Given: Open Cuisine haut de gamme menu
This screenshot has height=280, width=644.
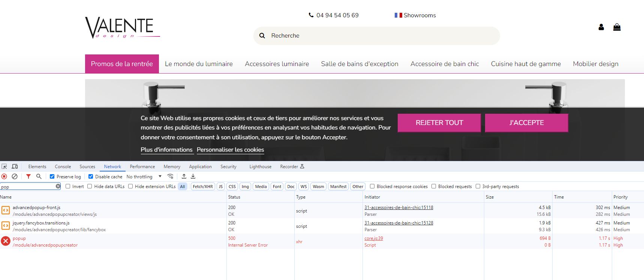Looking at the screenshot, I should point(526,64).
